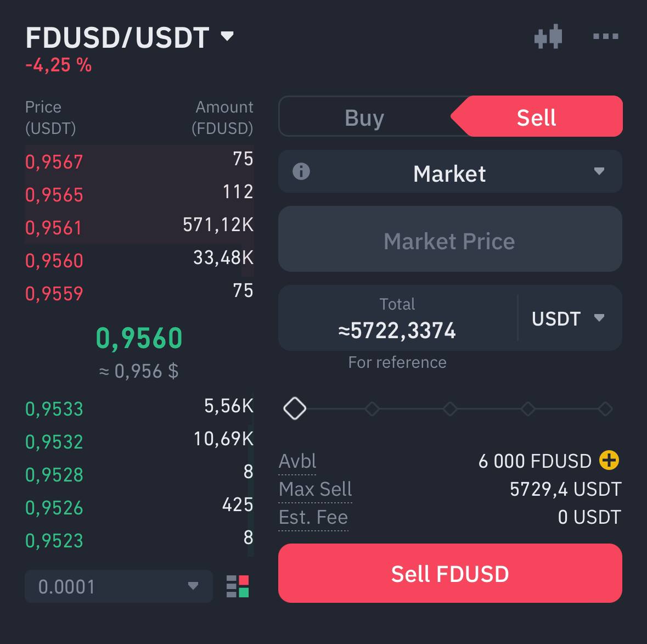This screenshot has width=647, height=644.
Task: Tap the Sell FDUSD button
Action: coord(450,573)
